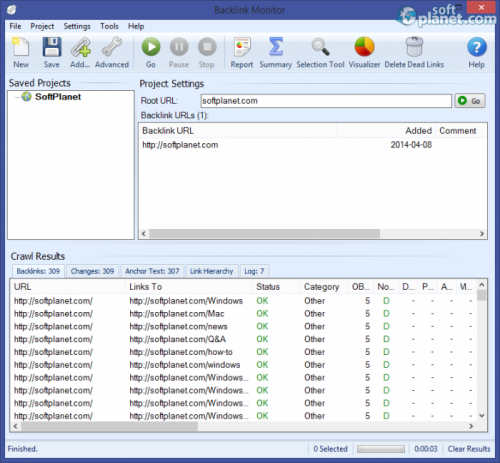Select row linking to lowercase softplanet.com/windows
500x463 pixels.
pyautogui.click(x=243, y=365)
